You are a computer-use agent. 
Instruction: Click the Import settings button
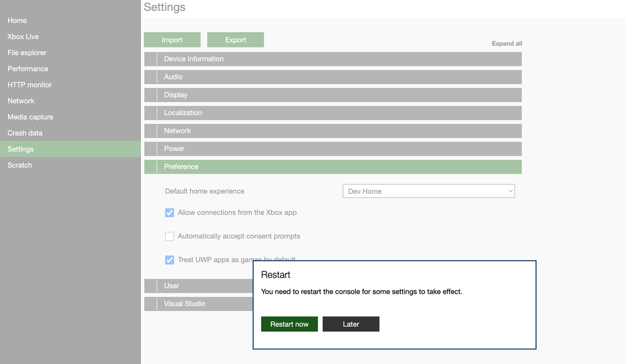click(172, 40)
